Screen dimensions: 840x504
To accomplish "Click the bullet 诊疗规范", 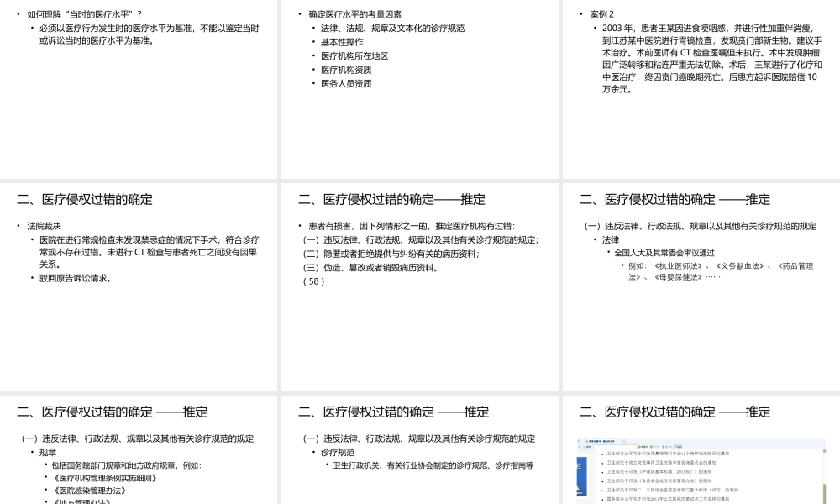I will [x=338, y=452].
